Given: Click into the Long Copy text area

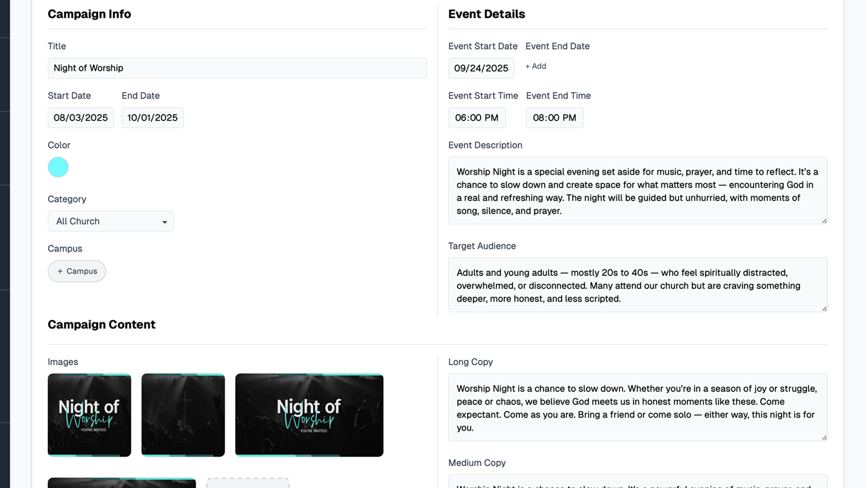Looking at the screenshot, I should coord(637,408).
